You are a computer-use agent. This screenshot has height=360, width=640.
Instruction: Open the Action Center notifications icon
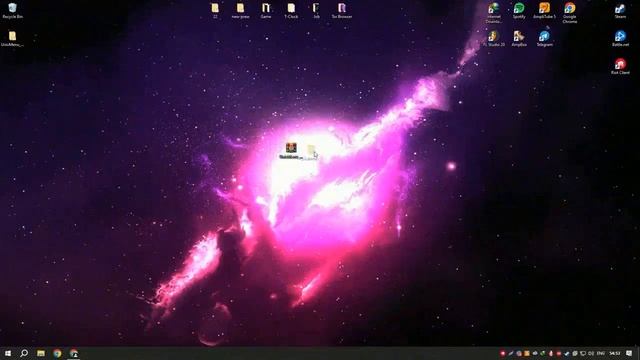[629, 353]
